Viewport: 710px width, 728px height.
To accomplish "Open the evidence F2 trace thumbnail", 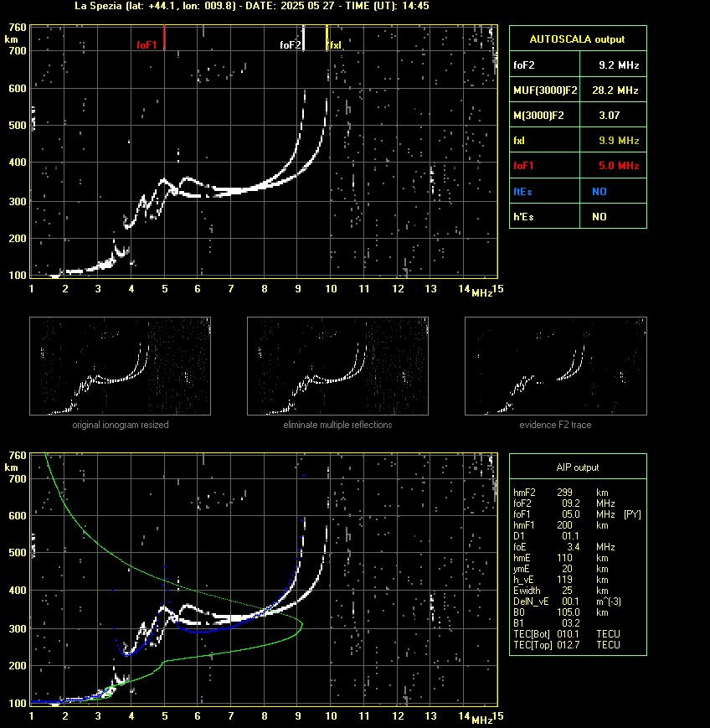I will pyautogui.click(x=555, y=366).
